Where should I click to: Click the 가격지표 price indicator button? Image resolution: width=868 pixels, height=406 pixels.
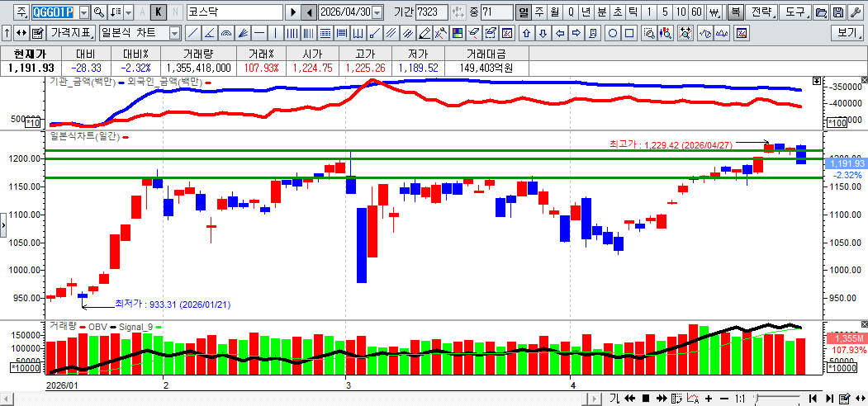[x=70, y=33]
